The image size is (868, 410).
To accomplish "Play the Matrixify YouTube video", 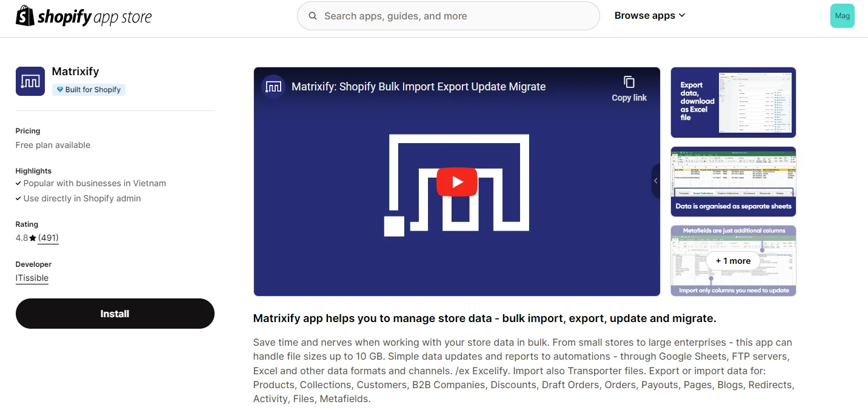I will coord(457,182).
